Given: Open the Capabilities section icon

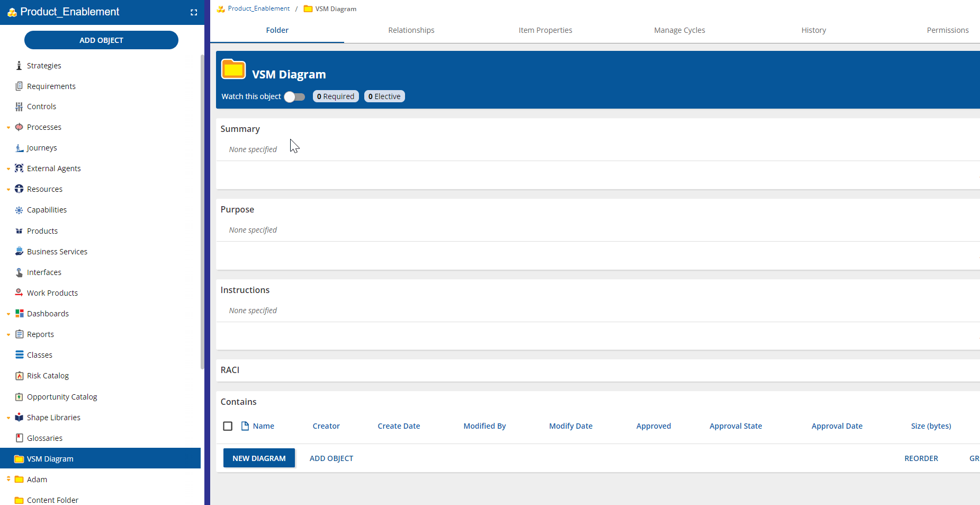Looking at the screenshot, I should pos(19,209).
